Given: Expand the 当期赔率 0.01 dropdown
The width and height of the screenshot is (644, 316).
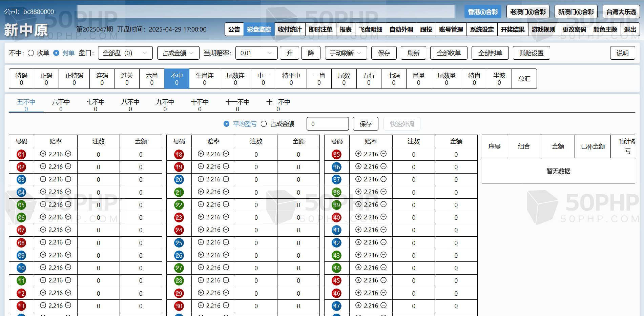Looking at the screenshot, I should click(256, 53).
